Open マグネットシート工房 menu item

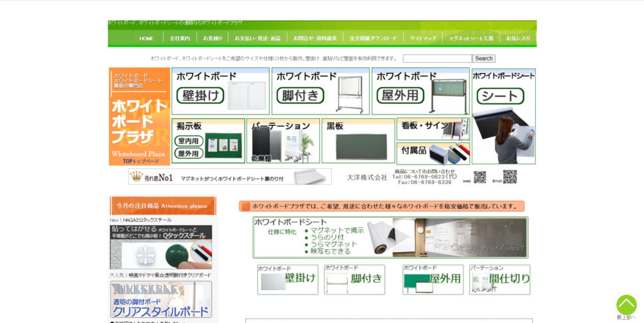tap(470, 38)
